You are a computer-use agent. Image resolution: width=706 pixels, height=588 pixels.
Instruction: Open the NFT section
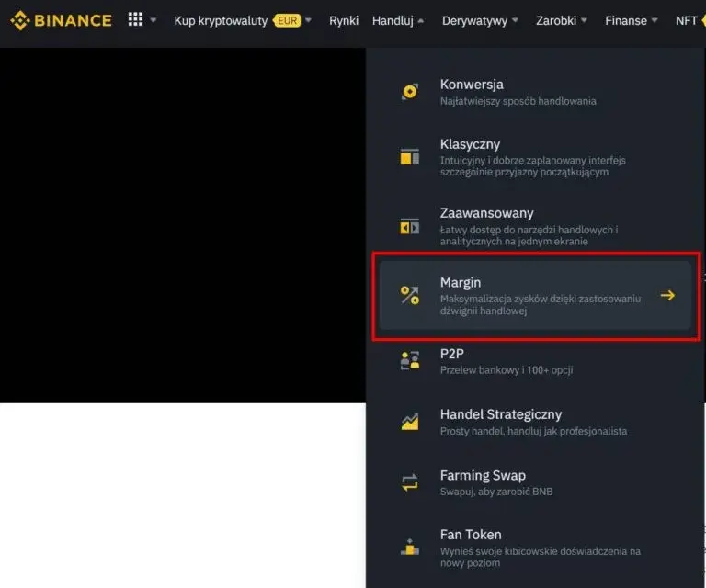[686, 21]
